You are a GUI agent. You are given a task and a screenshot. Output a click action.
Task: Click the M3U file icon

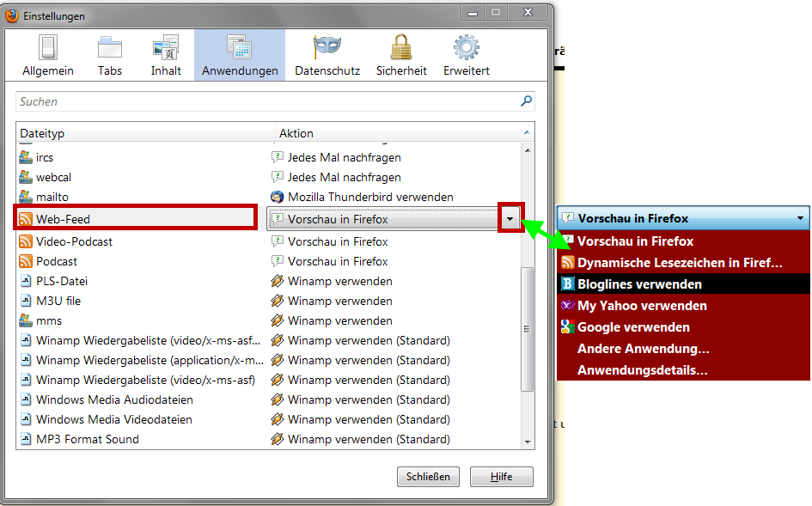pyautogui.click(x=26, y=301)
